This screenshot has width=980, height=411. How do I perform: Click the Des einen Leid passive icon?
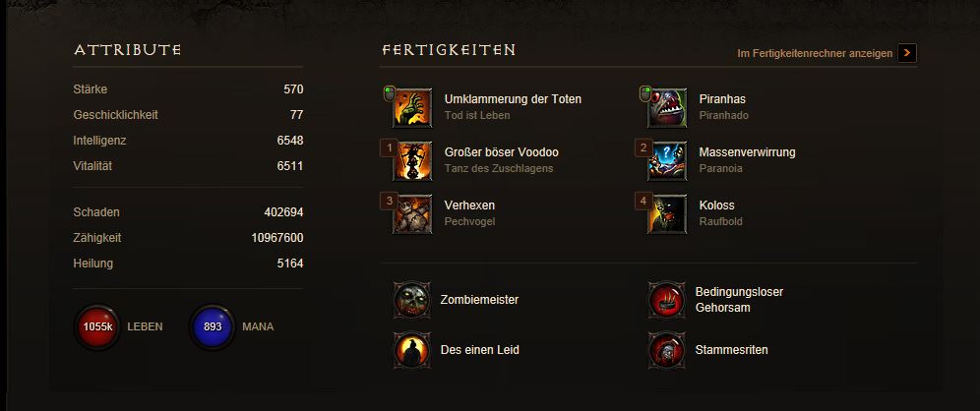point(412,350)
